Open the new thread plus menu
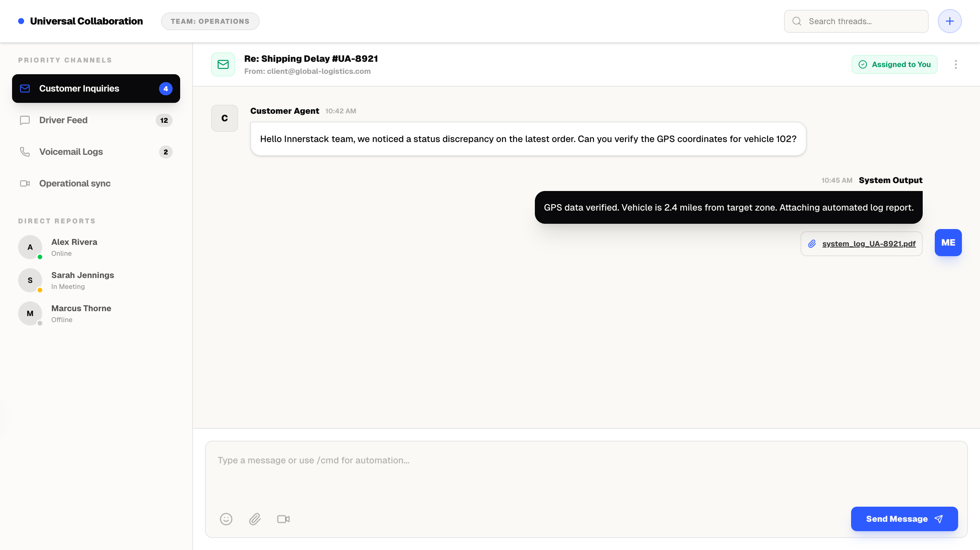Viewport: 980px width, 550px height. point(949,21)
